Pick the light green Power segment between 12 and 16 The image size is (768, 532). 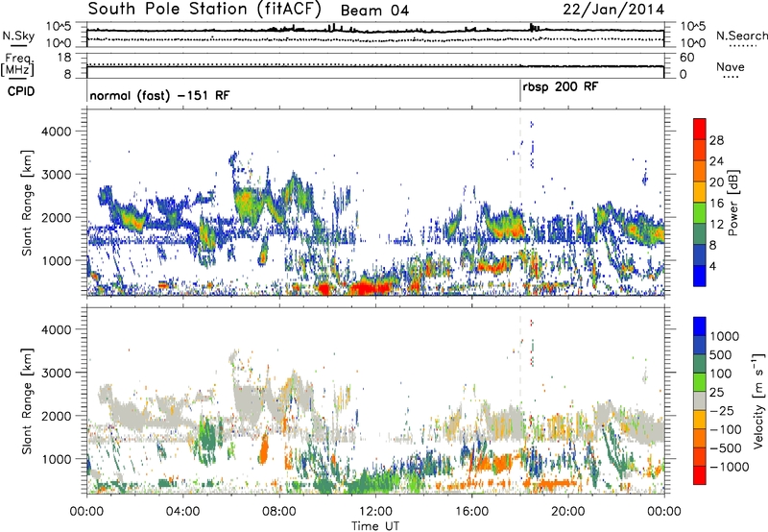[x=700, y=212]
